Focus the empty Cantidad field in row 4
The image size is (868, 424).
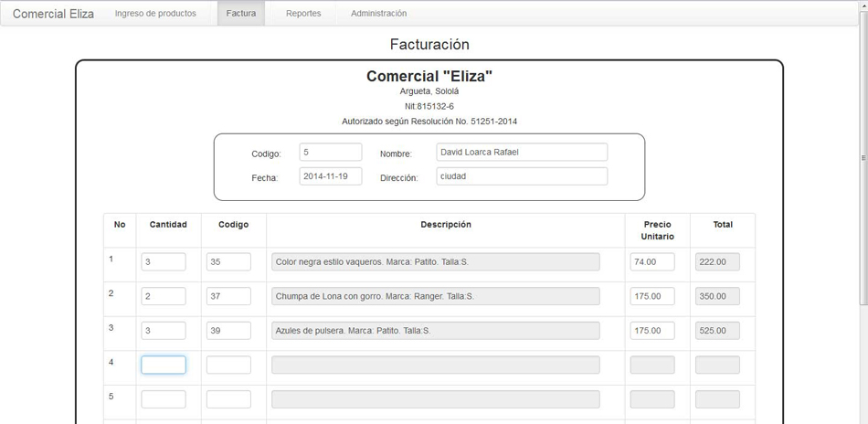164,365
